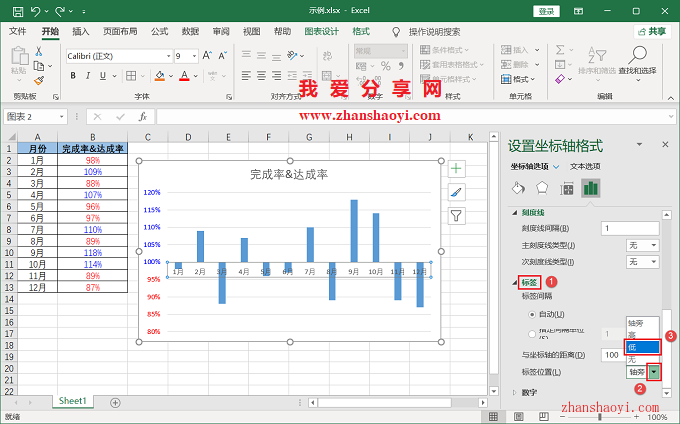Click the Increase Font Size icon
The width and height of the screenshot is (680, 424).
pos(207,55)
